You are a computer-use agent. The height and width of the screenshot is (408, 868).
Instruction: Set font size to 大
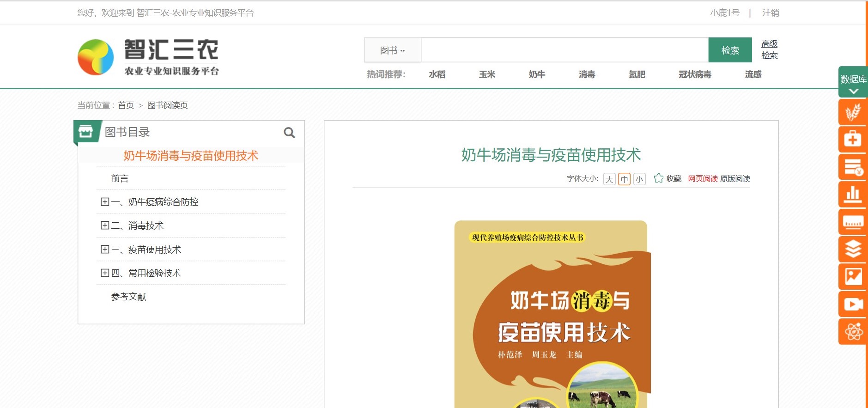(x=609, y=179)
